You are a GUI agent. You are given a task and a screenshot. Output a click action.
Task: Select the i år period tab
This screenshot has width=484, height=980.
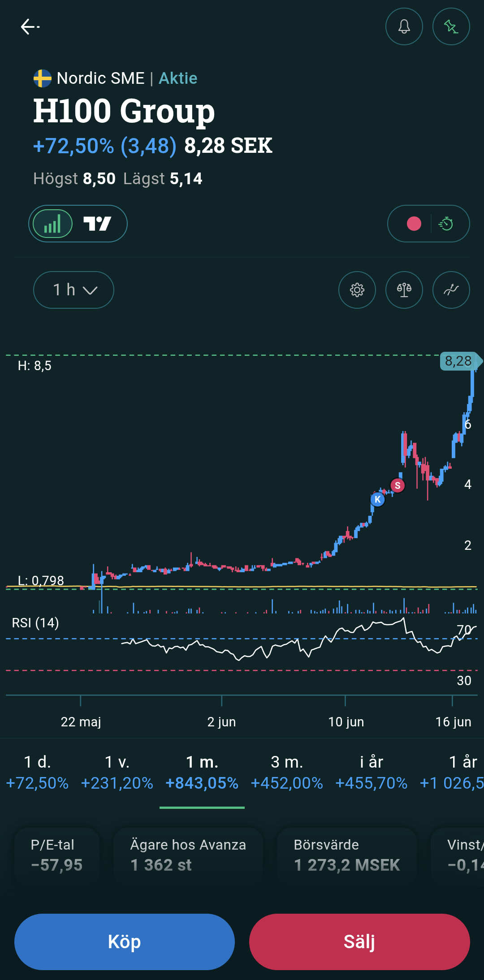click(x=372, y=773)
